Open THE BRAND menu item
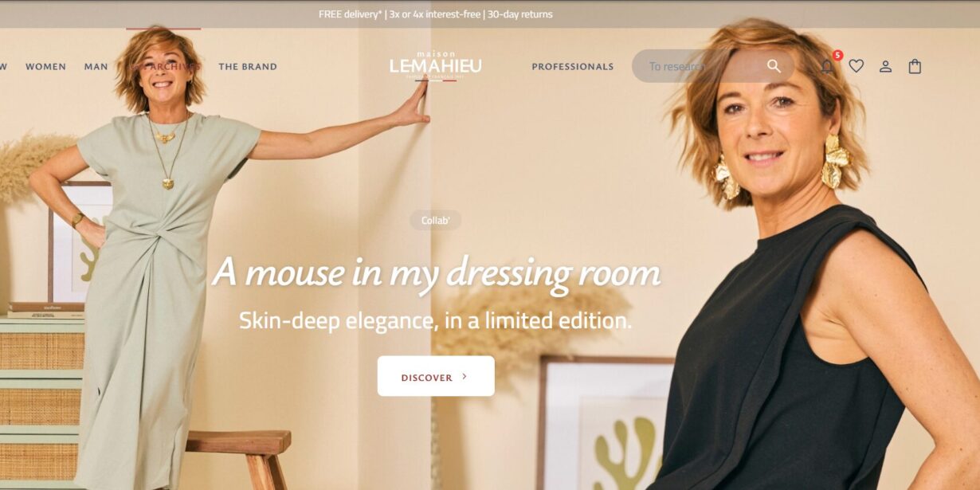Image resolution: width=980 pixels, height=490 pixels. pos(248,67)
